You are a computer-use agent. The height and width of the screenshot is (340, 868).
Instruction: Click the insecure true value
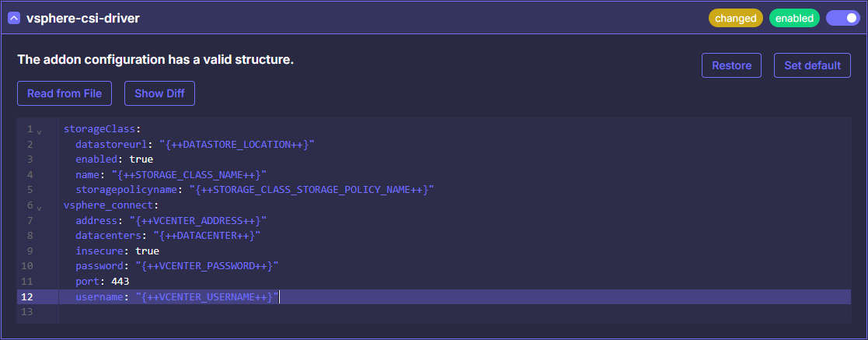(147, 251)
